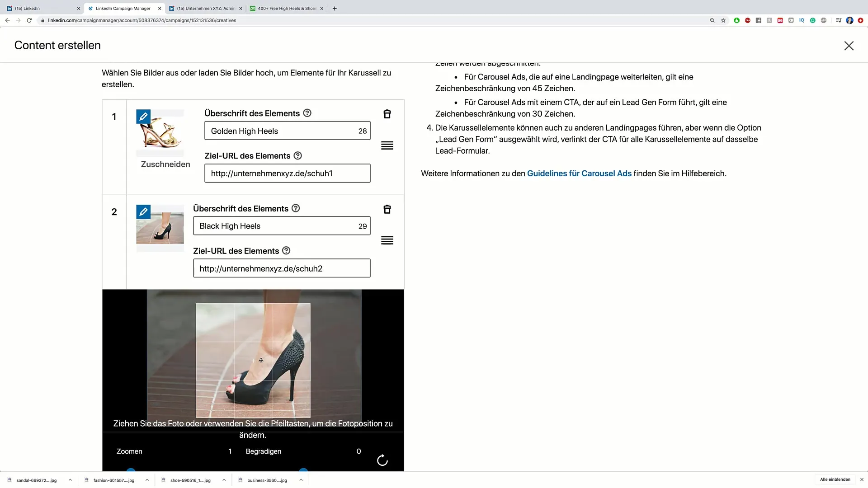Close the Content erstellen dialog
The height and width of the screenshot is (488, 868).
[849, 46]
